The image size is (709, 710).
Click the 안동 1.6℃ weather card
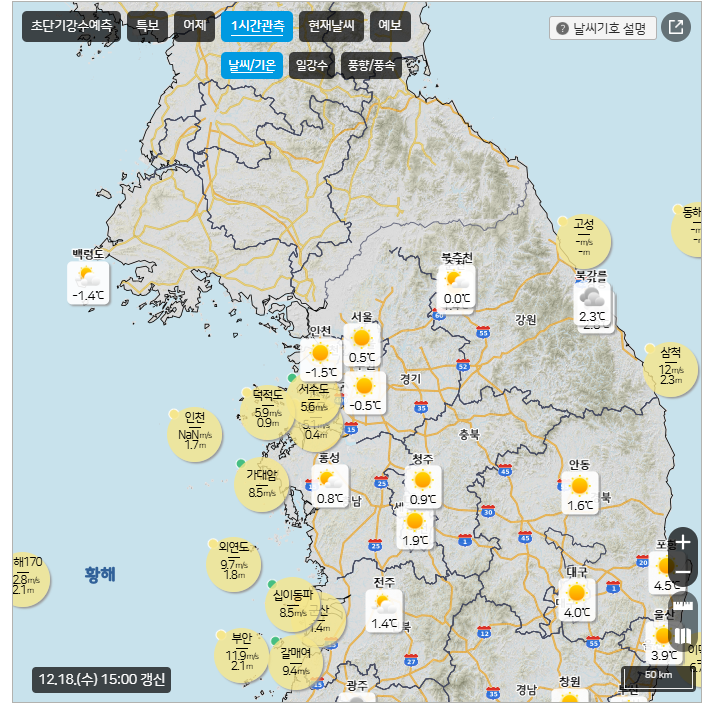tap(580, 493)
